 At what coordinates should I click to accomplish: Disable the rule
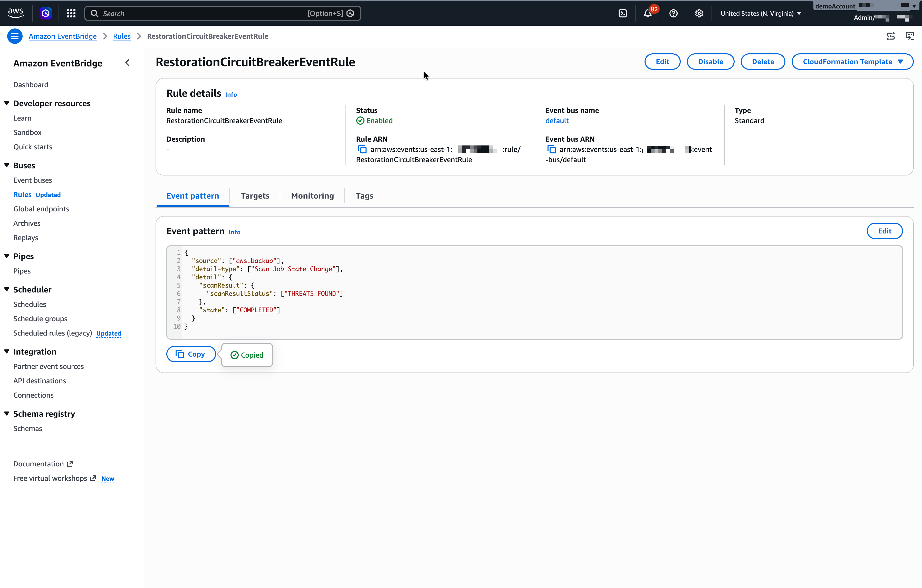(711, 62)
